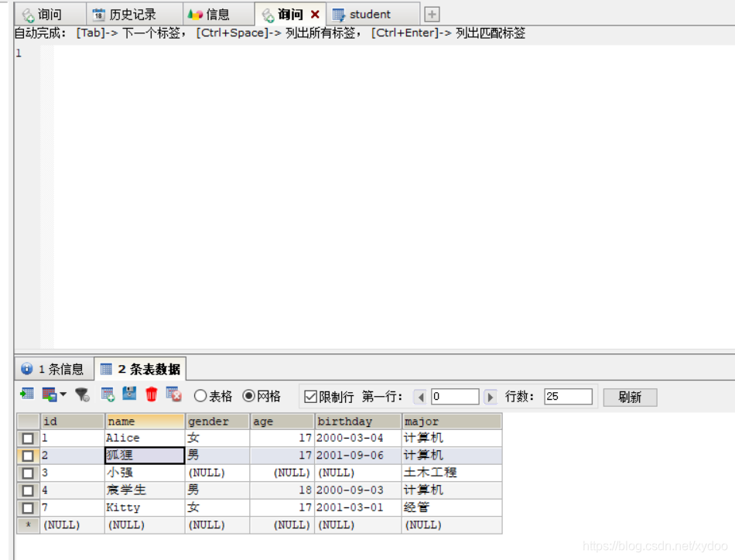The height and width of the screenshot is (560, 735).
Task: Open the 2 条表数据 result tab
Action: (x=141, y=369)
